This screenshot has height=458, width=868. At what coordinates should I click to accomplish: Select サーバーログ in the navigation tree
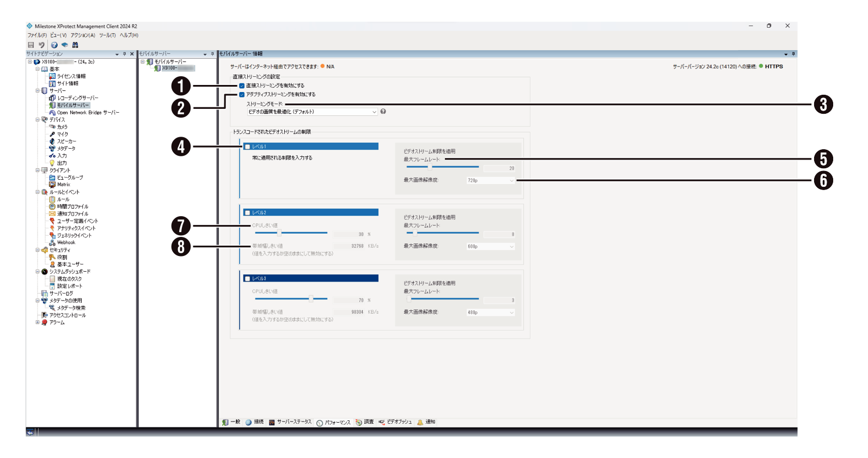[x=61, y=294]
